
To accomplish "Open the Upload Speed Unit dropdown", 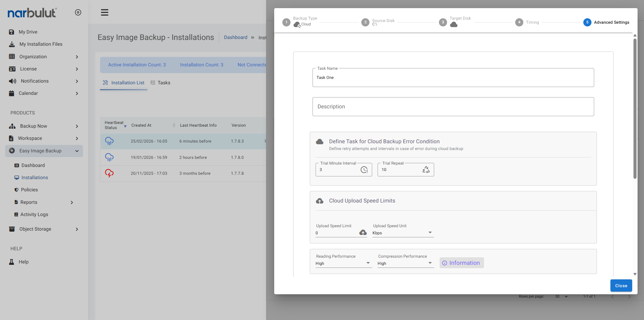I will point(403,233).
